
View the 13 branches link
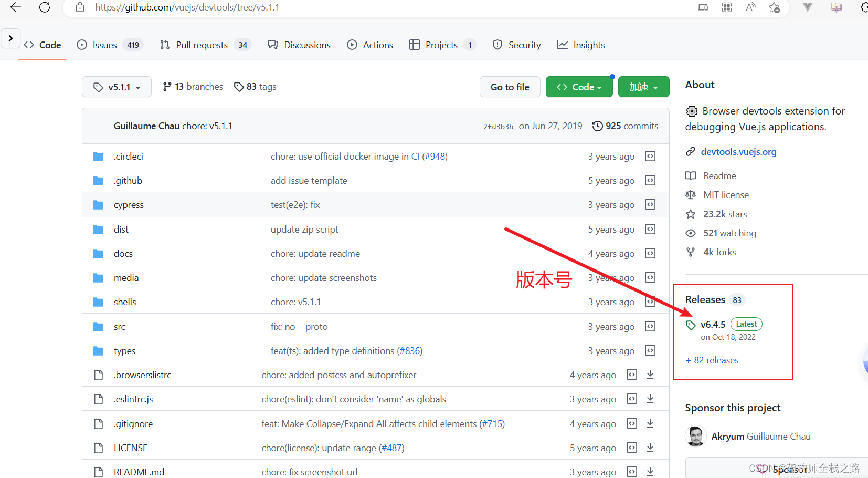(x=193, y=87)
